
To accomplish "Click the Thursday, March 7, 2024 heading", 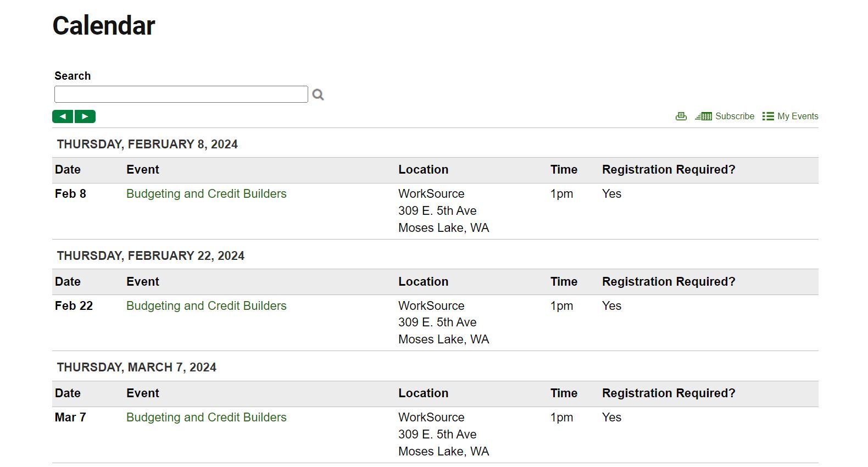I will (137, 367).
